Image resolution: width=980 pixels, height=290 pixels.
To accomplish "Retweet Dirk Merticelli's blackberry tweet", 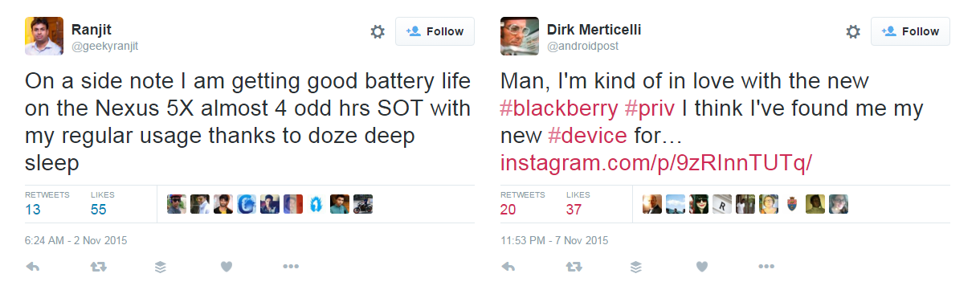I will (x=574, y=267).
